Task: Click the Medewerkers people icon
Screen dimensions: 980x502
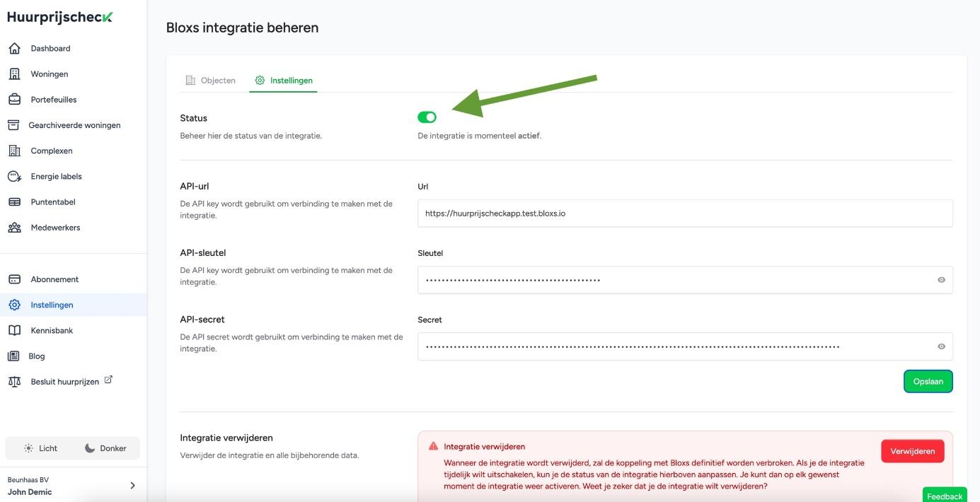Action: (x=13, y=228)
